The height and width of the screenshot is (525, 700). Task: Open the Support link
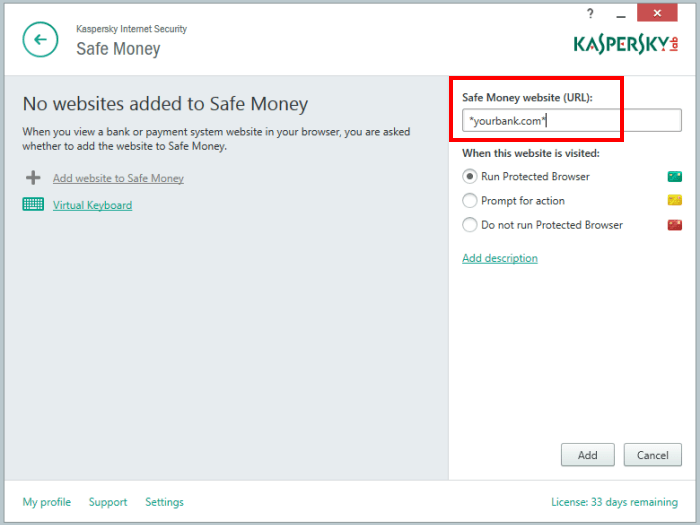(x=108, y=502)
